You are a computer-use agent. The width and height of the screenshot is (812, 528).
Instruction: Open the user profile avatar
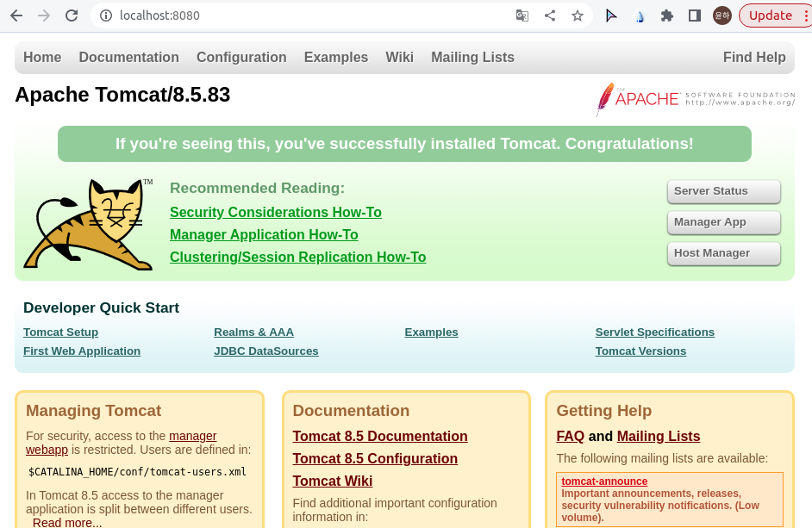tap(721, 16)
